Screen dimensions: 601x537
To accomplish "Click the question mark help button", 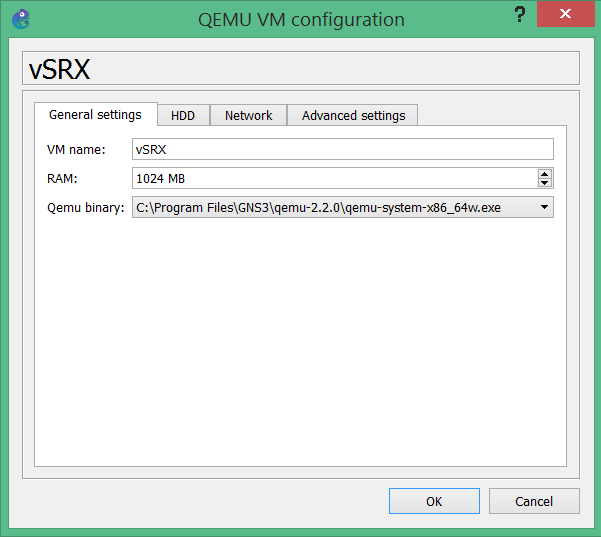I will point(520,15).
